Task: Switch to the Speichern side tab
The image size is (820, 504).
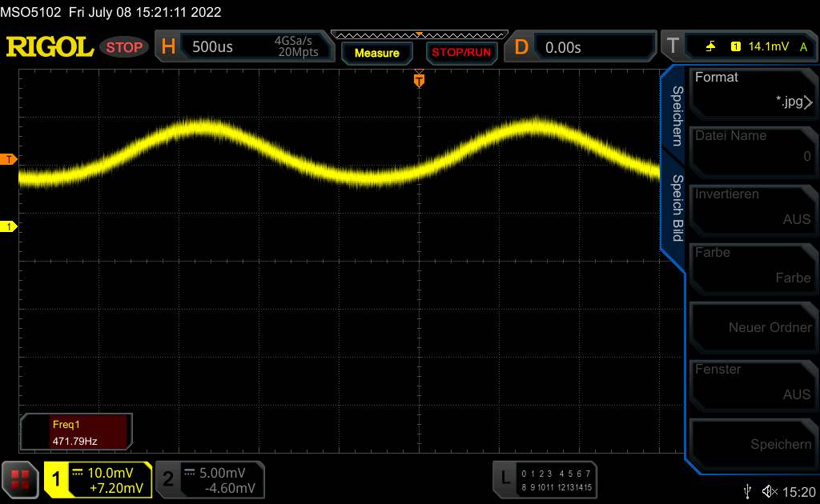Action: coord(676,115)
